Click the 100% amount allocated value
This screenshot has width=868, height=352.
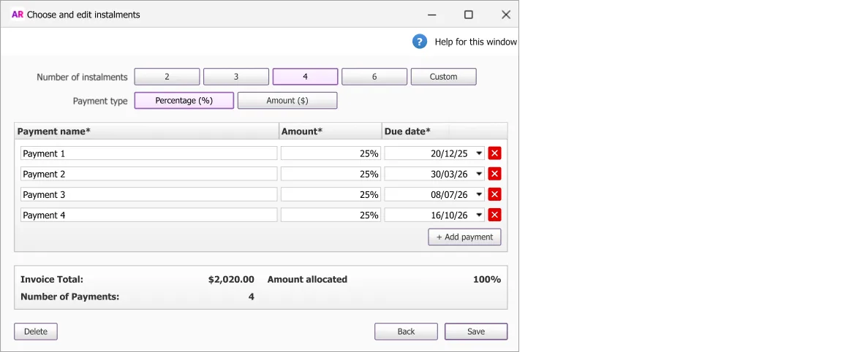486,280
